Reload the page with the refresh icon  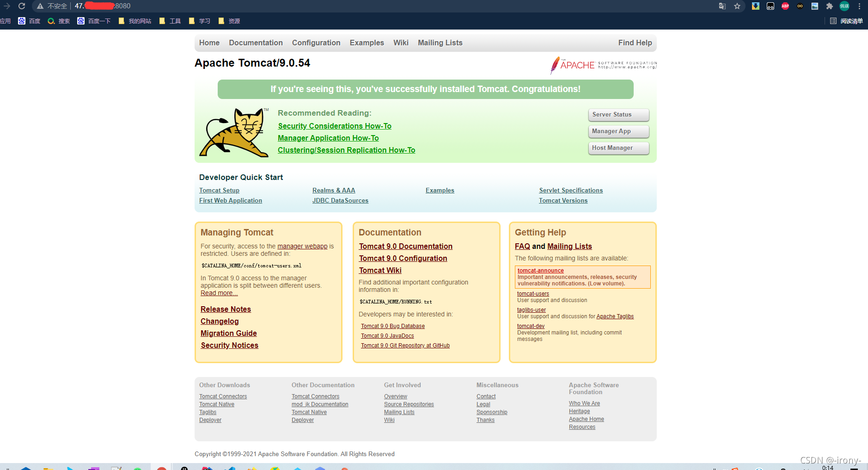(22, 6)
